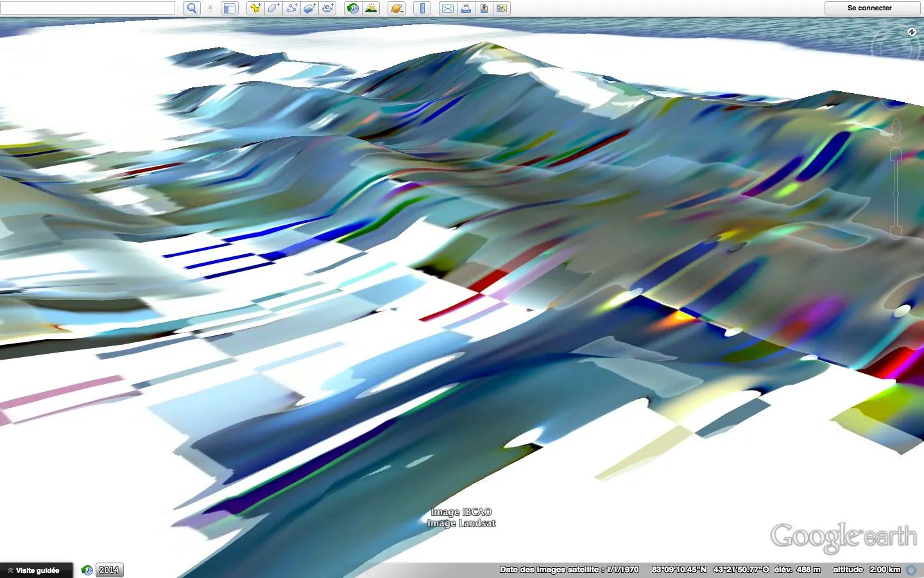Expand the Visite guidée panel
The height and width of the screenshot is (578, 924).
37,570
